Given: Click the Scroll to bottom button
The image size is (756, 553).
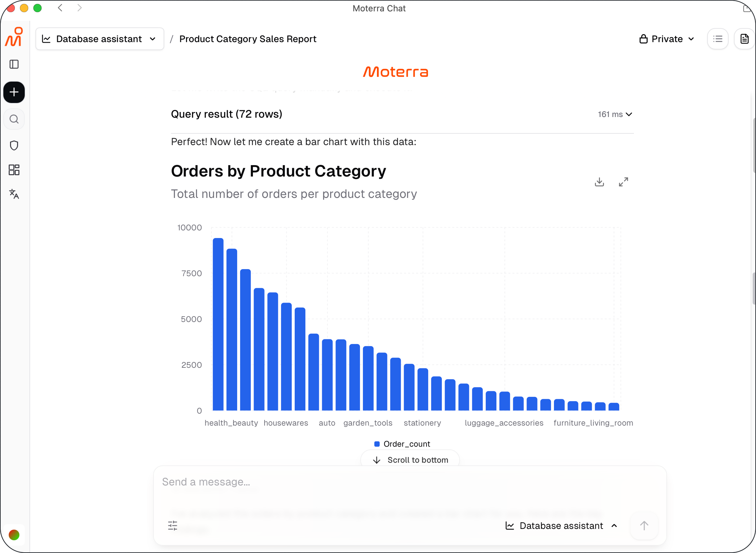Looking at the screenshot, I should point(410,460).
